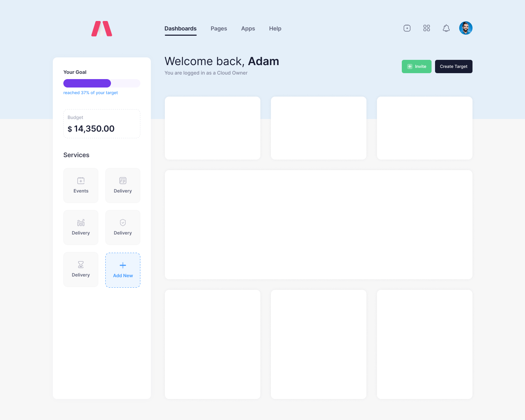The height and width of the screenshot is (420, 525).
Task: Select the Delivery tile with list icon
Action: click(123, 185)
